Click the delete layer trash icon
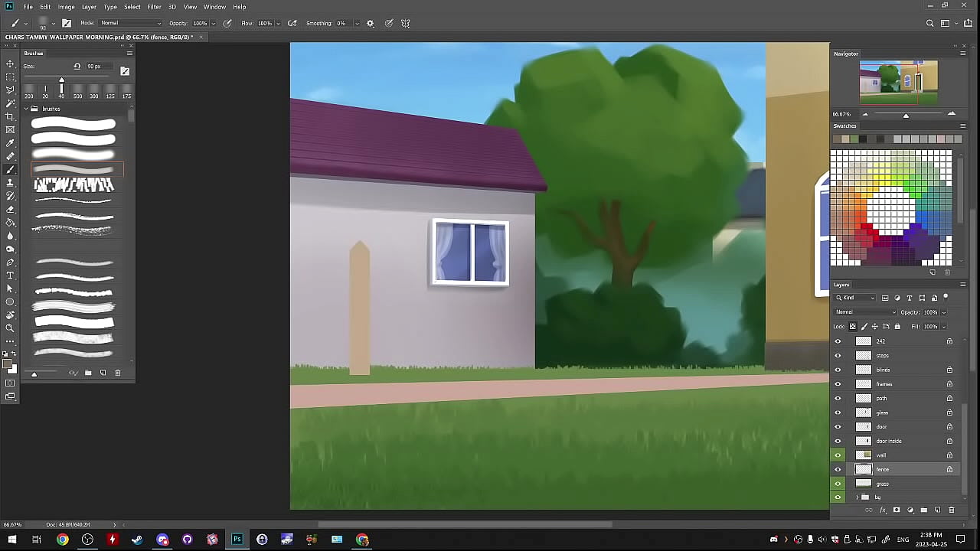 [x=952, y=510]
